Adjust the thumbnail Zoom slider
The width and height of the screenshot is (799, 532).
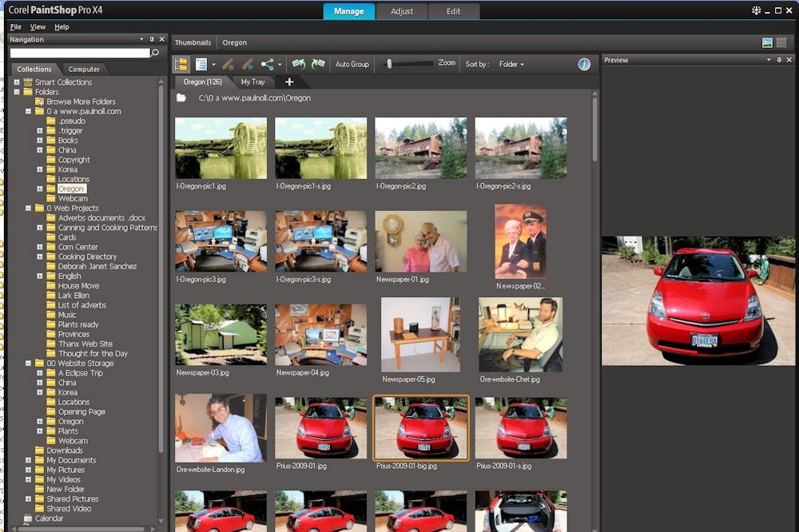pyautogui.click(x=389, y=64)
